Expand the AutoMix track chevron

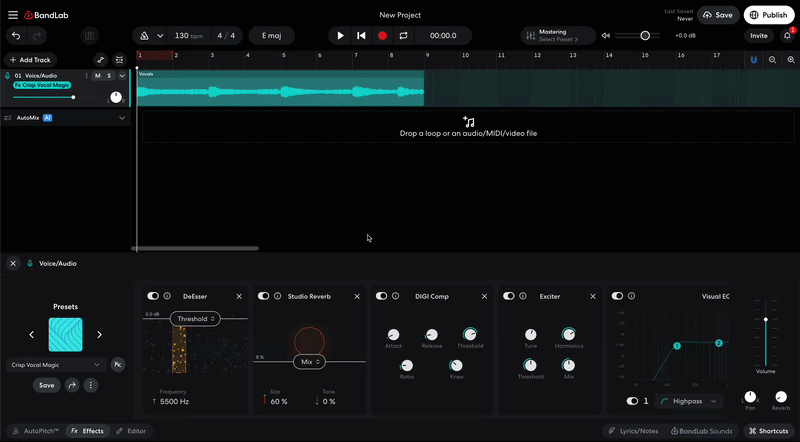(x=122, y=118)
